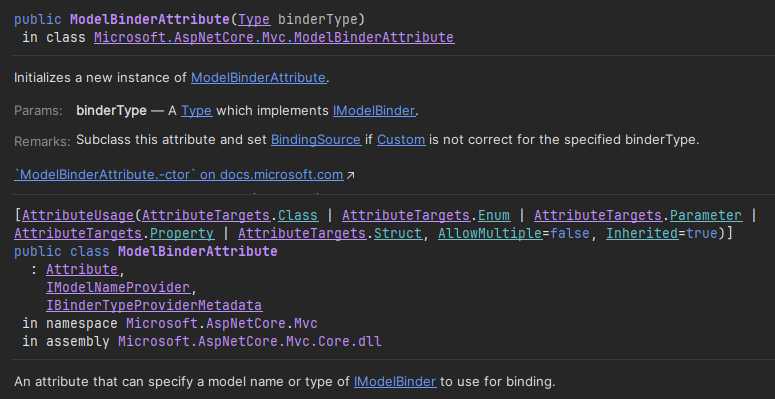Open IModelBinder link in the Params description
This screenshot has height=399, width=775.
coord(374,111)
